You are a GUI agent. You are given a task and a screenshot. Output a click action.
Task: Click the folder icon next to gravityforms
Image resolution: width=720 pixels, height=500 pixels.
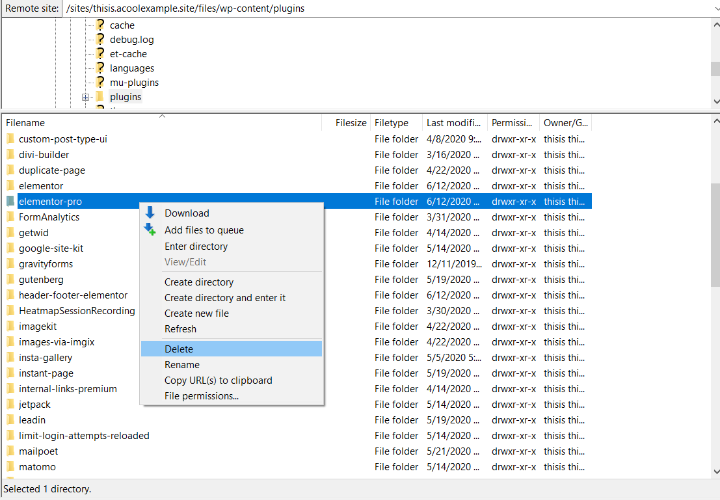click(10, 264)
